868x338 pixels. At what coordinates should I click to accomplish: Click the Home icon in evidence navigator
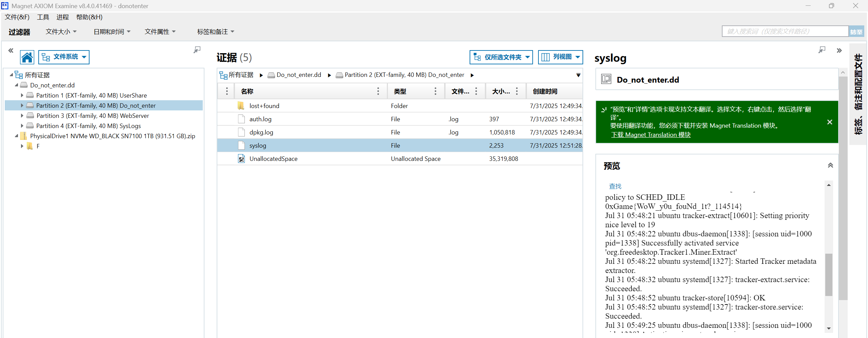(27, 57)
